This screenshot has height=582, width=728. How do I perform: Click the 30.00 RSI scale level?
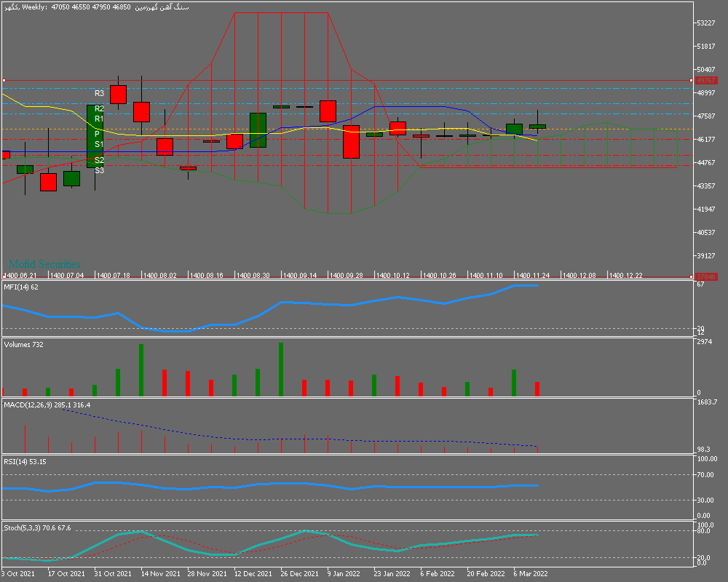pos(705,501)
